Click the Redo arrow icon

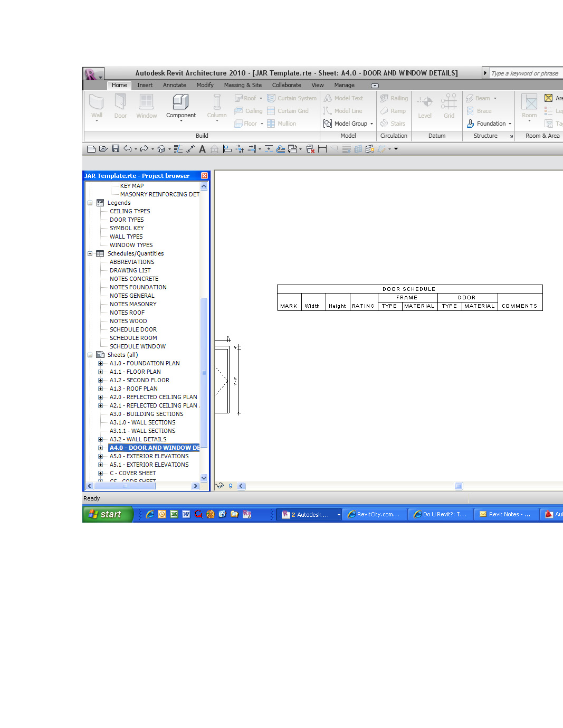point(144,149)
